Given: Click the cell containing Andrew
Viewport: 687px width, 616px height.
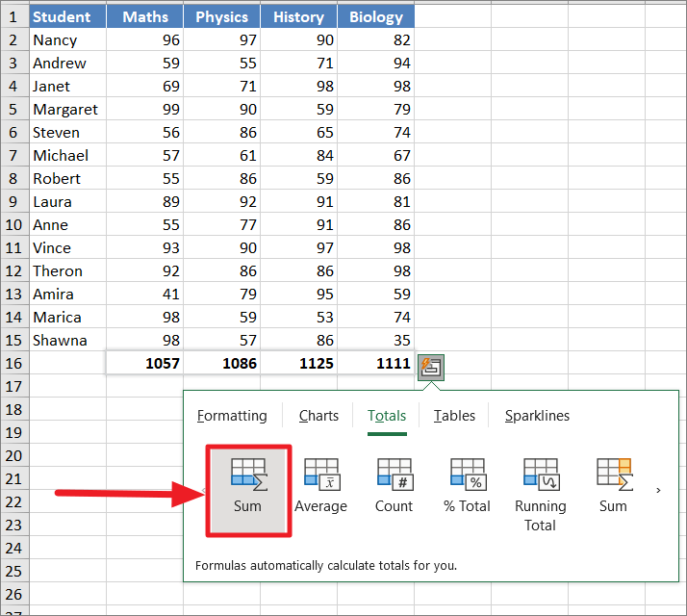Looking at the screenshot, I should tap(68, 64).
